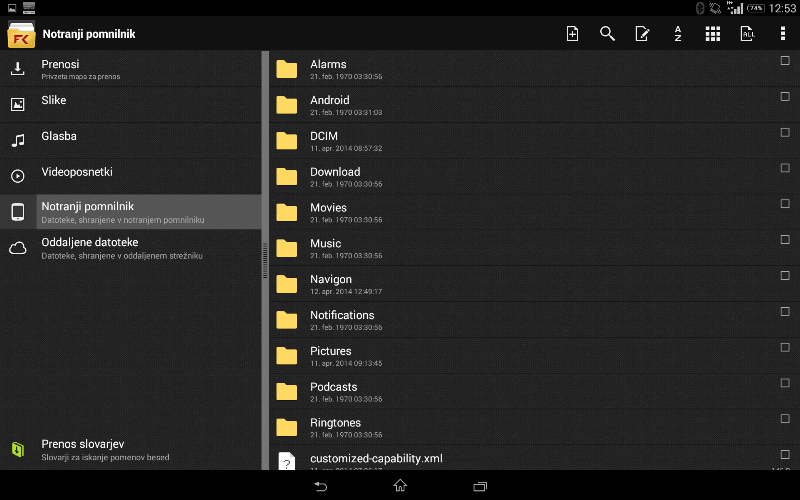Grab the pane splitter handle

tap(265, 261)
